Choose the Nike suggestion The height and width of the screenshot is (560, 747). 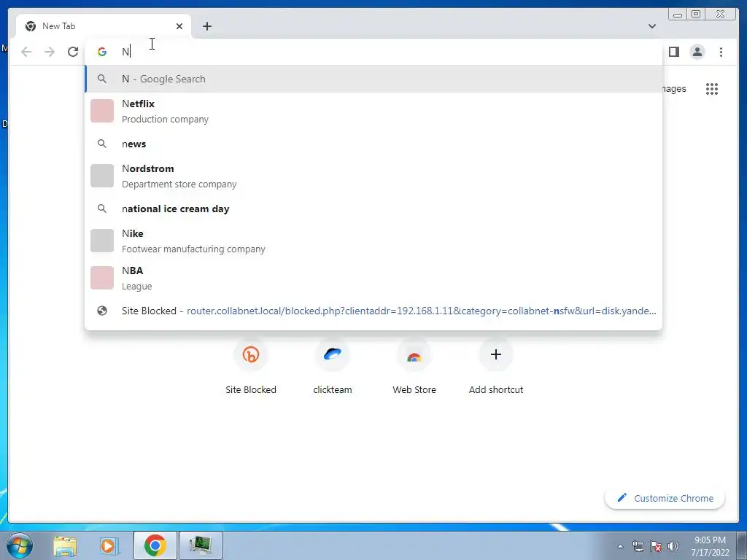click(x=373, y=241)
